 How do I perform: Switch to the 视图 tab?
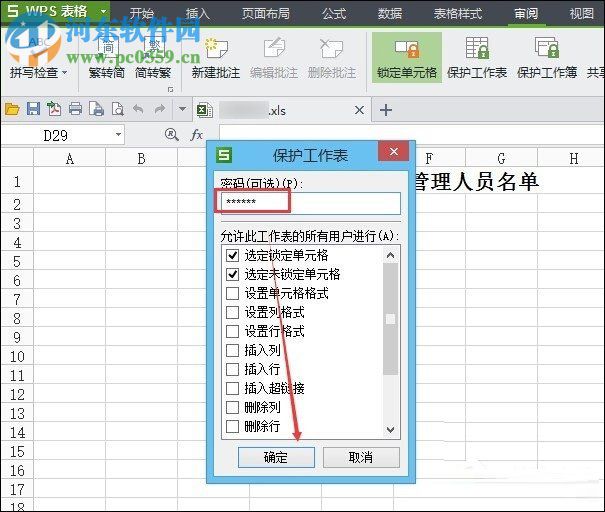(x=581, y=14)
